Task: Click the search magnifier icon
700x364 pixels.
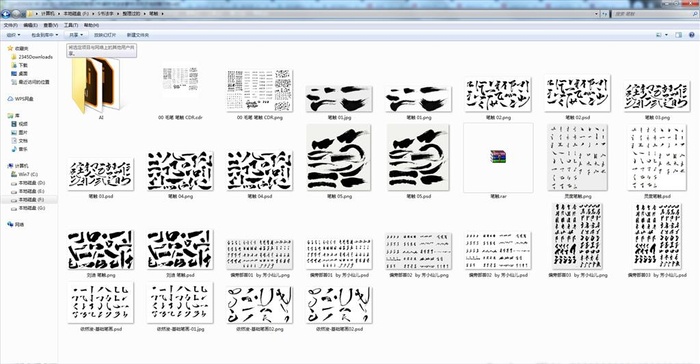Action: point(695,14)
